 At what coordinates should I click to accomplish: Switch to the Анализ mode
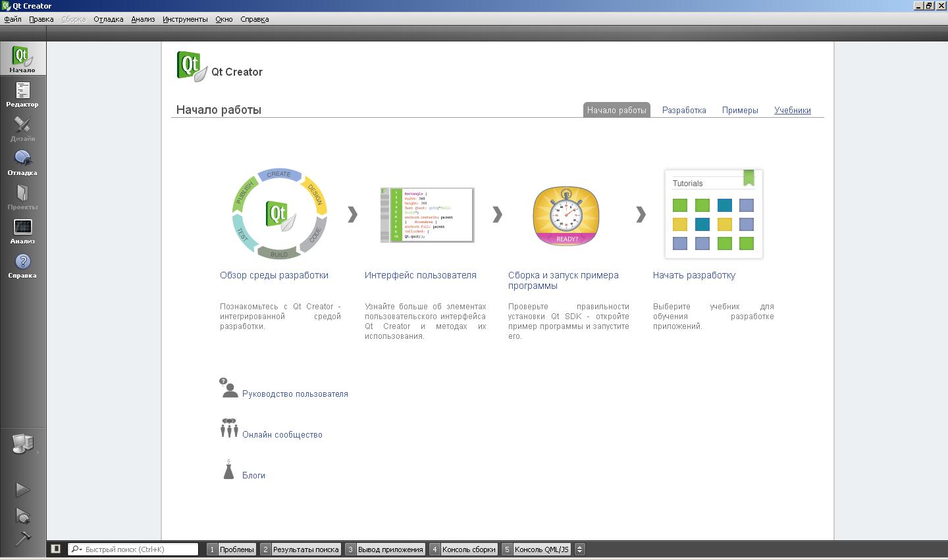[22, 230]
